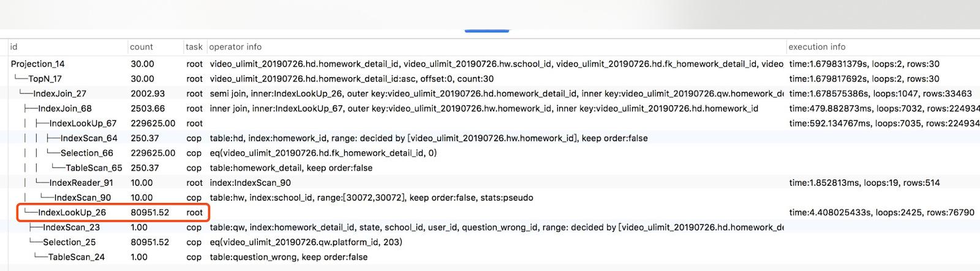The image size is (980, 271).
Task: Collapse the TopN_17 tree node
Action: point(45,79)
